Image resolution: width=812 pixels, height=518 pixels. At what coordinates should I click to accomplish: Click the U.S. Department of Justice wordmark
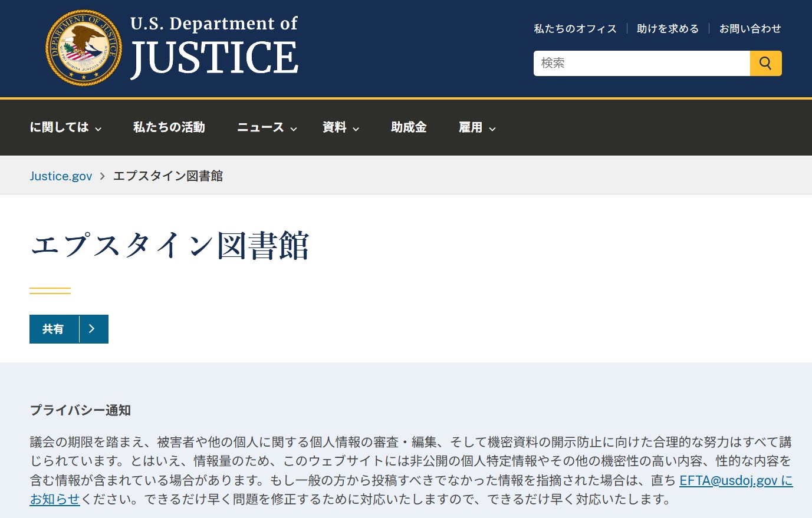point(214,47)
